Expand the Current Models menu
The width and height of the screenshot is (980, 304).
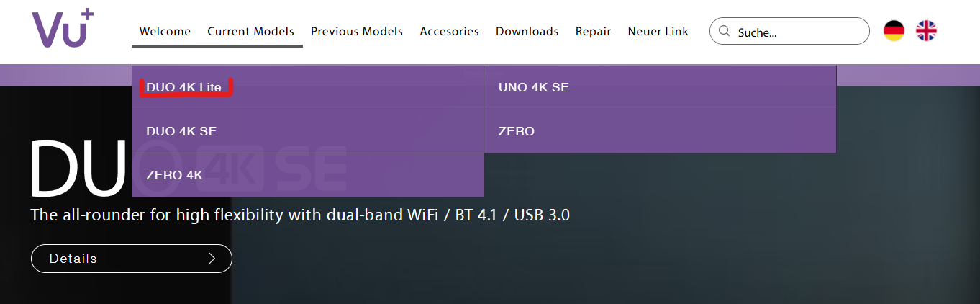coord(250,32)
